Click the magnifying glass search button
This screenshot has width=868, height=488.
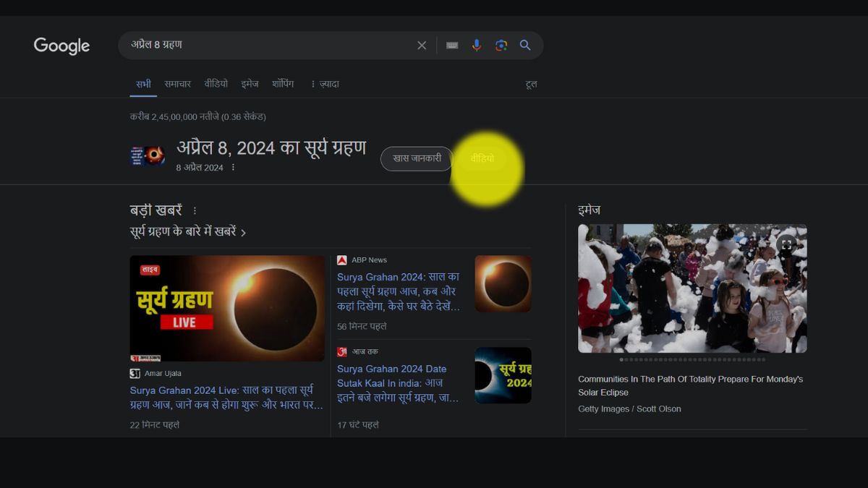point(525,46)
